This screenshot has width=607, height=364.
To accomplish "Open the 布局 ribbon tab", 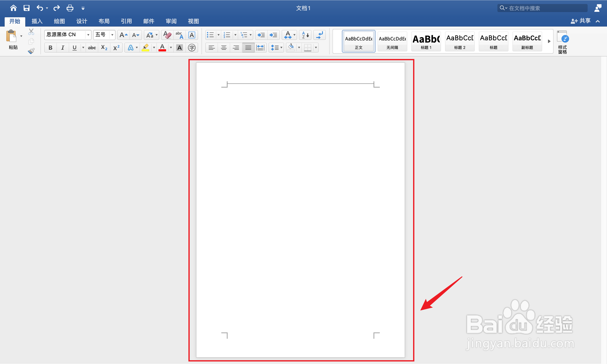I will (x=104, y=21).
